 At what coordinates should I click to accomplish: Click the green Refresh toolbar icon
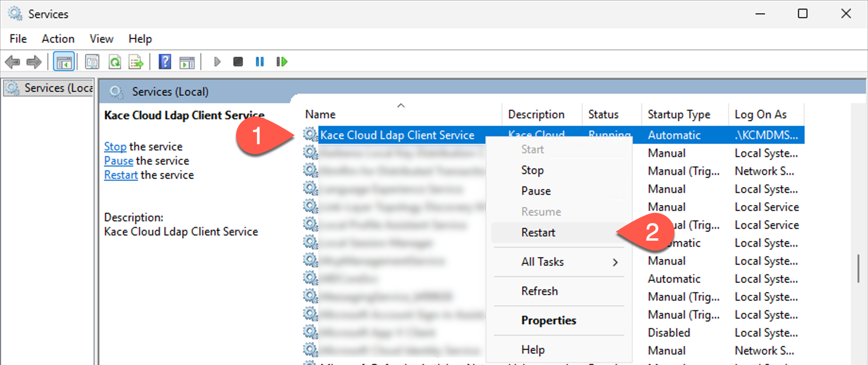(115, 62)
